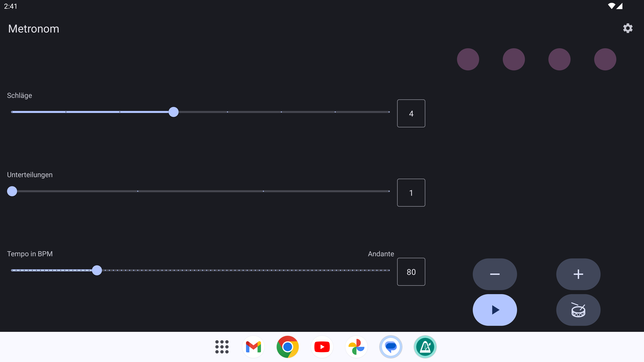
Task: Toggle the second beat circle
Action: (514, 59)
